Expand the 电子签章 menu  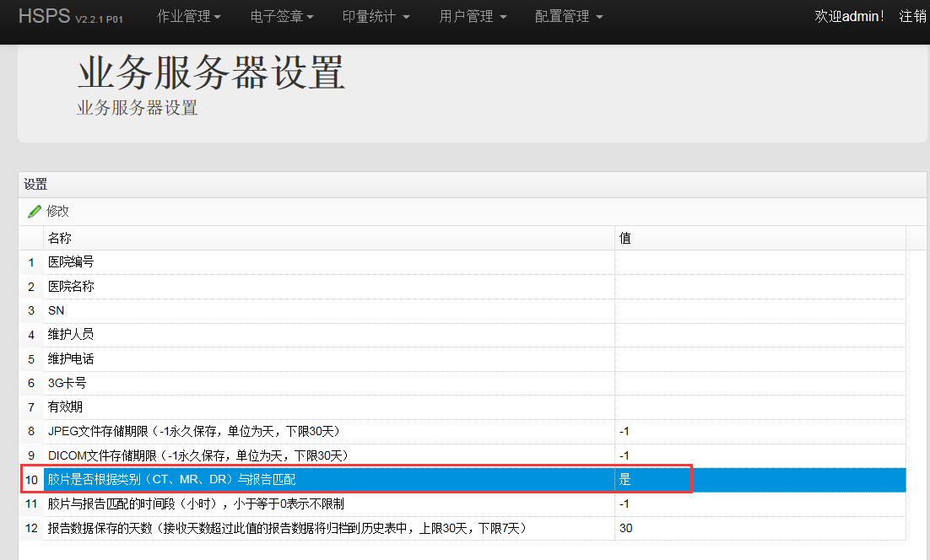[282, 17]
